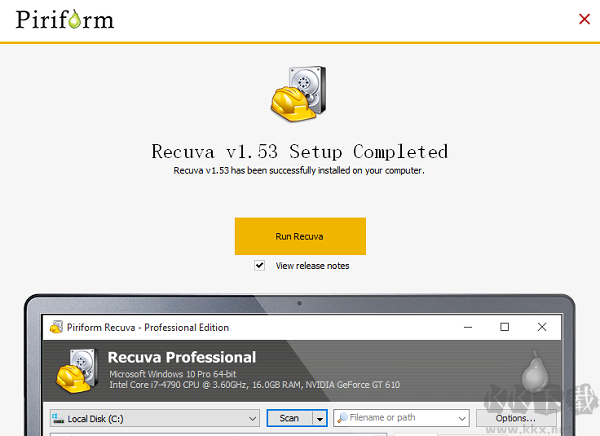Click the Options... button in preview
The image size is (600, 436).
click(x=515, y=418)
